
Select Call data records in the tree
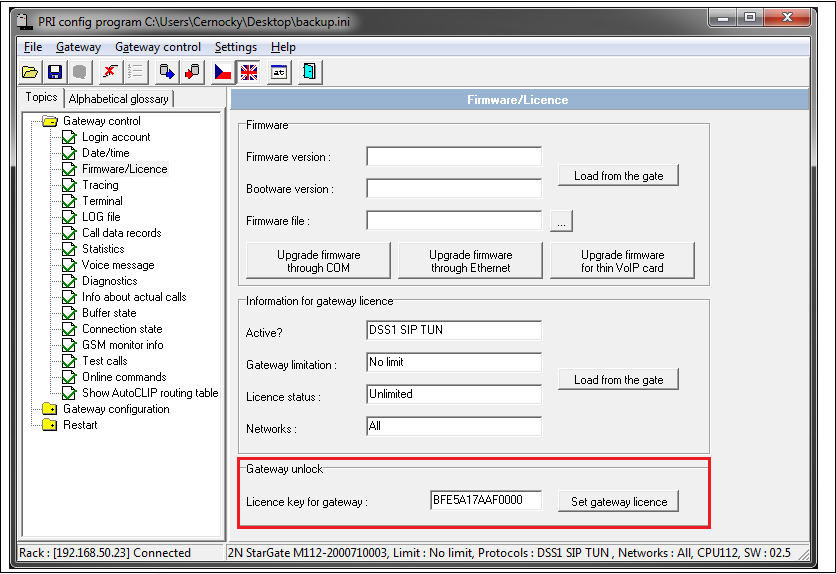[x=121, y=233]
